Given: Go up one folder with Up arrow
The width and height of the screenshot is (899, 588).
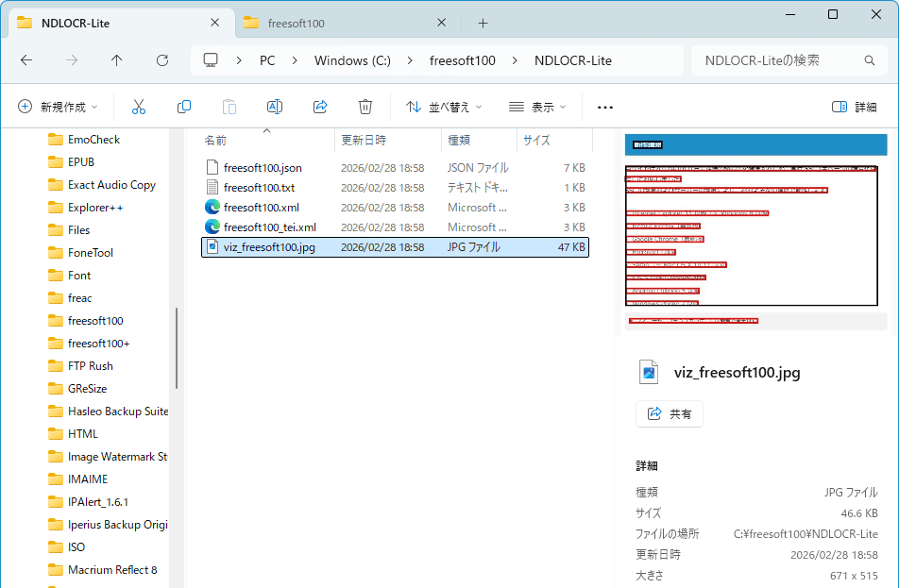Looking at the screenshot, I should pos(117,60).
